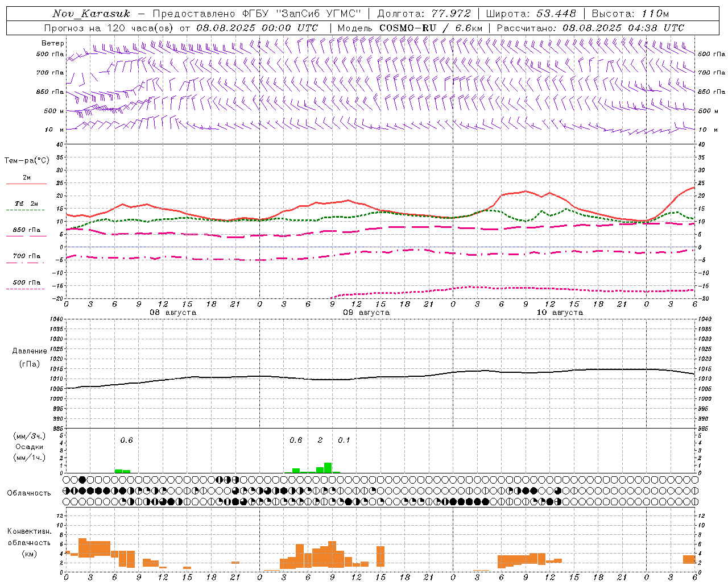This screenshot has width=728, height=582.
Task: Click the Тем-ра(°C) panel label
Action: click(27, 161)
